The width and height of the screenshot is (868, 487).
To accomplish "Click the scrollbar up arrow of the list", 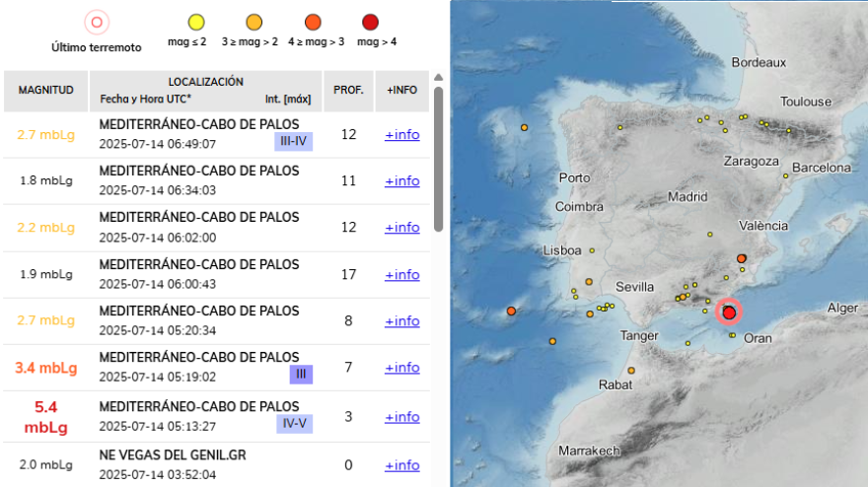I will pyautogui.click(x=438, y=77).
